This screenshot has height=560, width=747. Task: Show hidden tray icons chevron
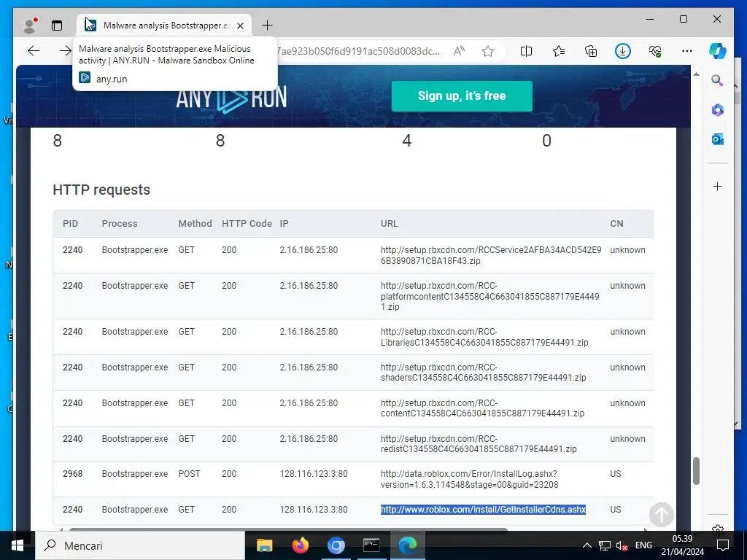click(x=587, y=545)
